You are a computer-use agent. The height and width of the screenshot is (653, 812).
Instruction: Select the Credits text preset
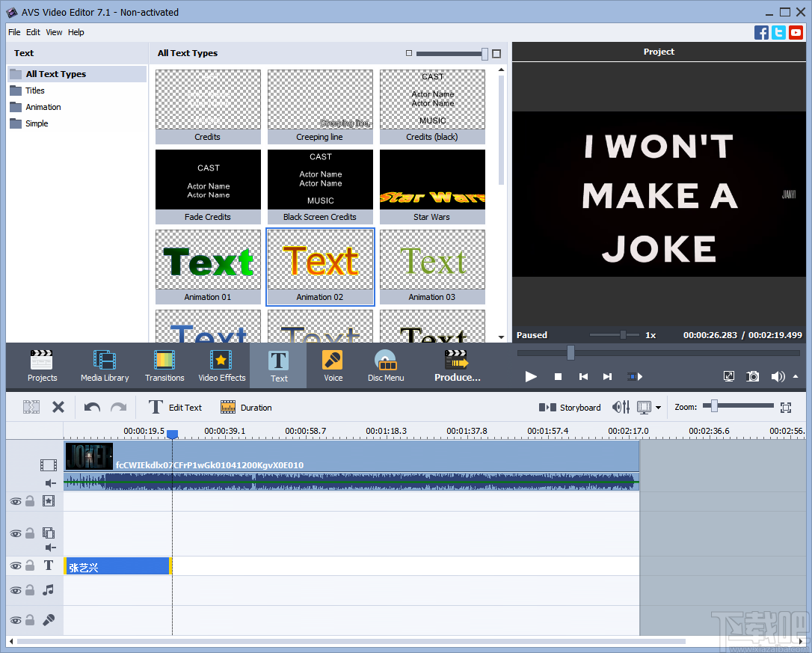point(208,106)
